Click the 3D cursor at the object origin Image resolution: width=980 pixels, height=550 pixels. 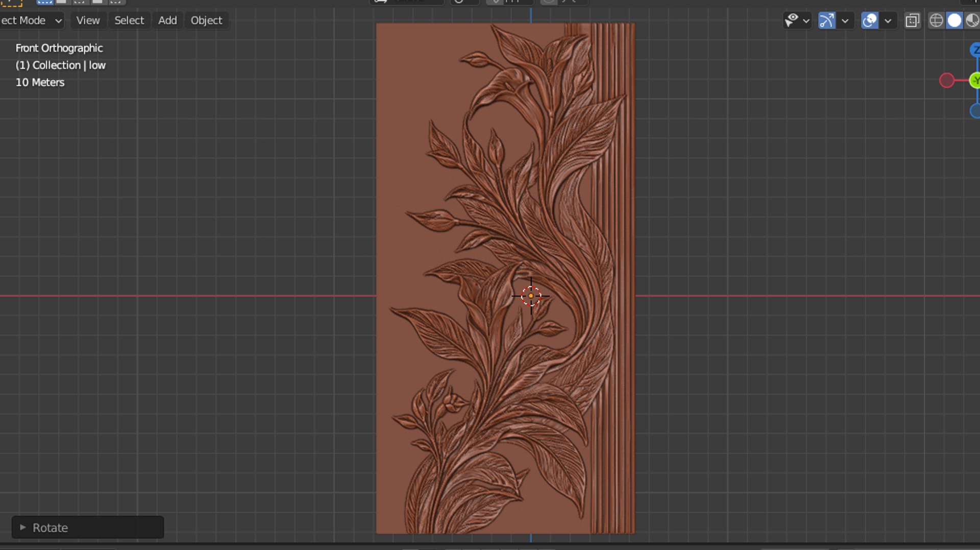tap(531, 296)
